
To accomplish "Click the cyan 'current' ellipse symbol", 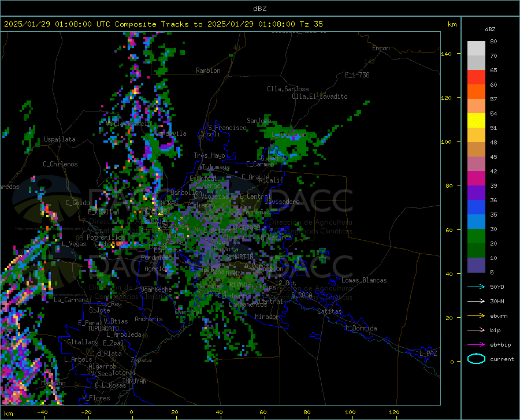I will [x=476, y=359].
